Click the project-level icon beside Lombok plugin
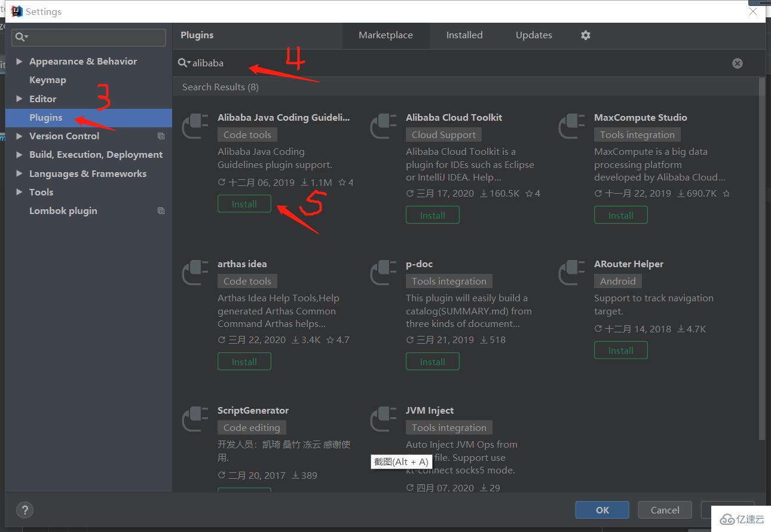The width and height of the screenshot is (771, 532). pyautogui.click(x=161, y=211)
